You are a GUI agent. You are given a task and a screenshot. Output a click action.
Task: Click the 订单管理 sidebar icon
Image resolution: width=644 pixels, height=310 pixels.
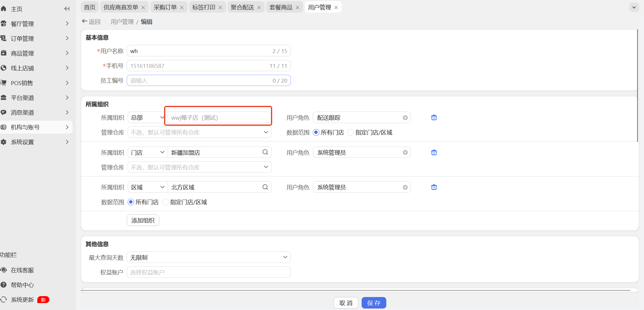coord(4,38)
